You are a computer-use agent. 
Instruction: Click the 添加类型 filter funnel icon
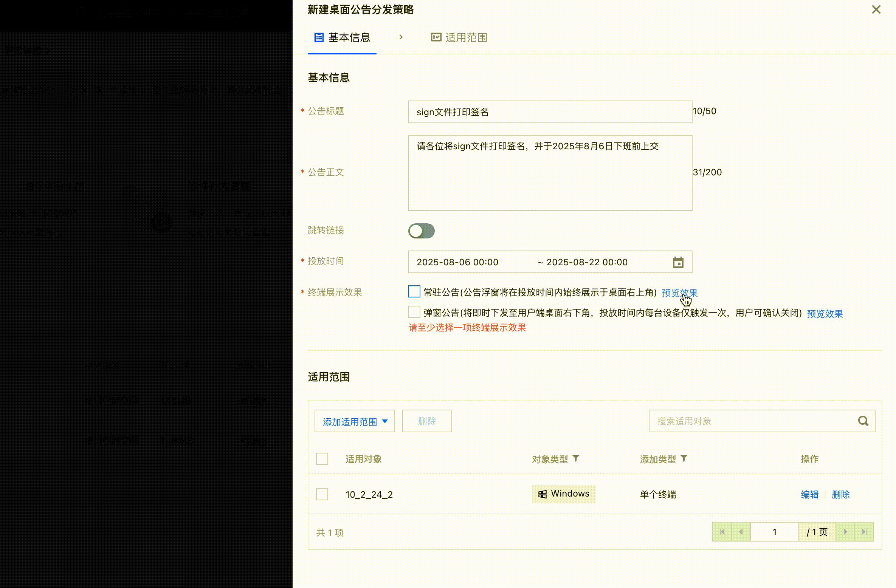[x=684, y=458]
